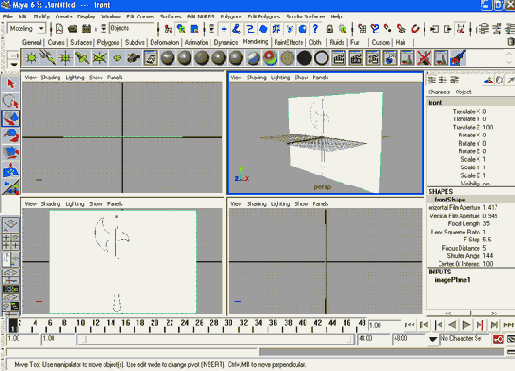Click the play forwards button
515x371 pixels.
tap(466, 325)
